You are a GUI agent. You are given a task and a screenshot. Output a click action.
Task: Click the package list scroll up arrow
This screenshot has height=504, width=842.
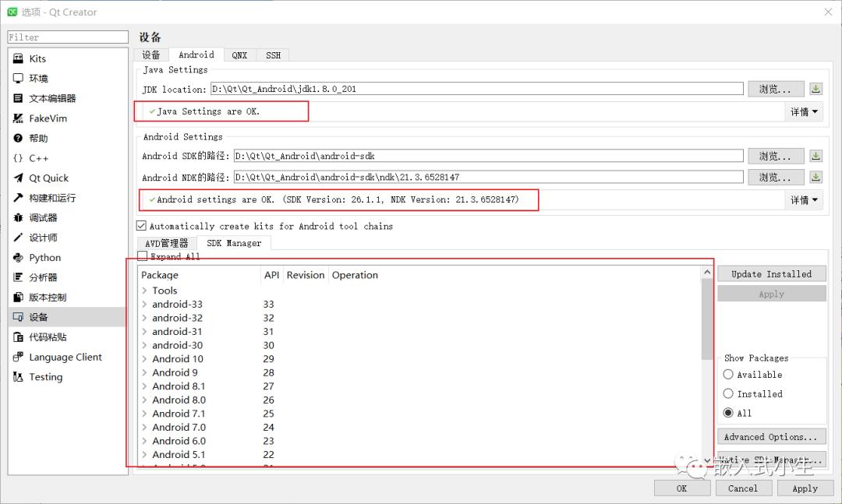[706, 273]
